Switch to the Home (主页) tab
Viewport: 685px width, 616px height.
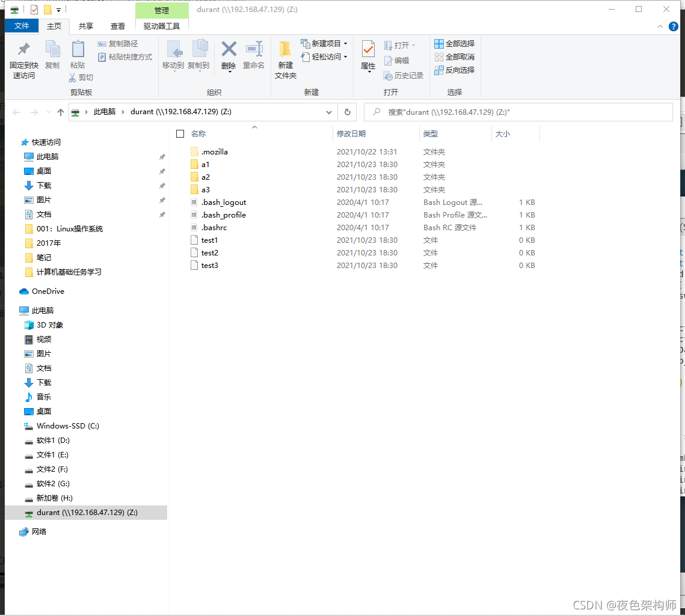(54, 26)
